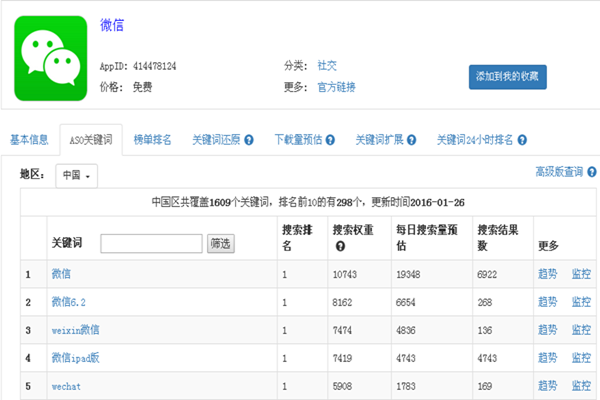Image resolution: width=600 pixels, height=400 pixels.
Task: Open the 微信 app title link
Action: [x=112, y=25]
